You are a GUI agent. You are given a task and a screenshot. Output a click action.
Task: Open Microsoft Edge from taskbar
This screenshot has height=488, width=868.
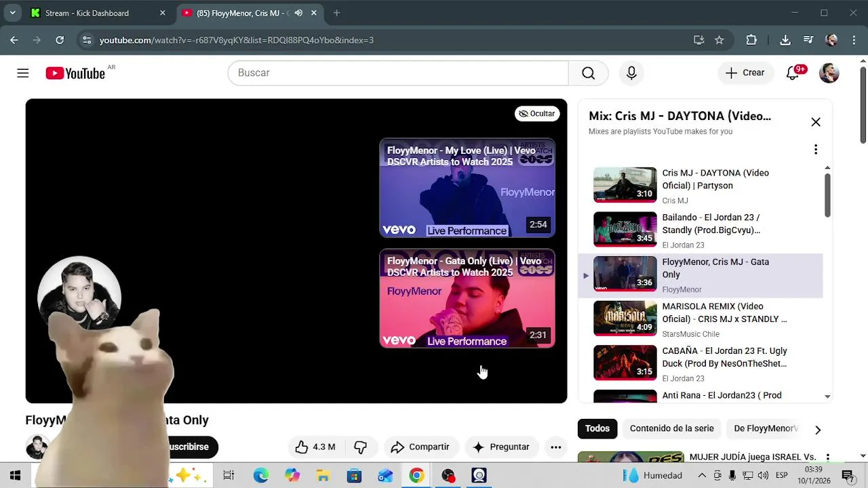(x=260, y=475)
